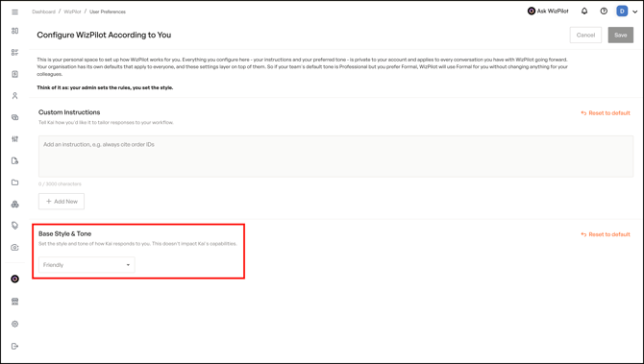The height and width of the screenshot is (364, 644).
Task: Click the checklist icon in sidebar
Action: tap(14, 53)
